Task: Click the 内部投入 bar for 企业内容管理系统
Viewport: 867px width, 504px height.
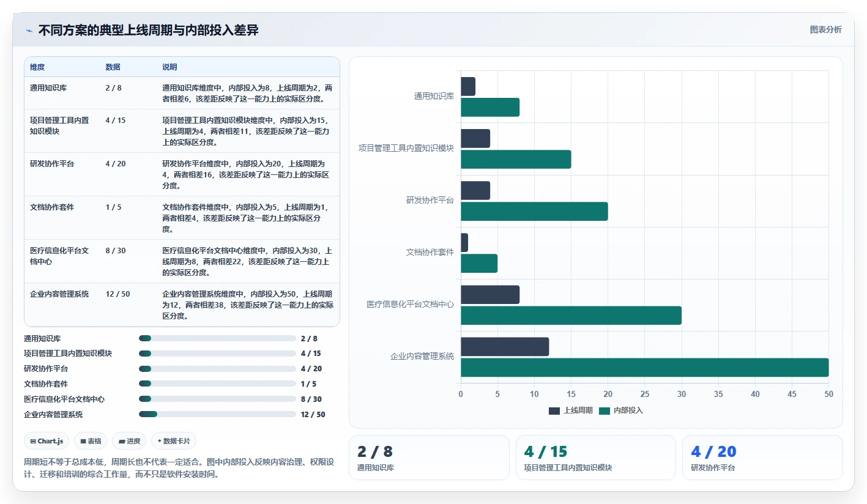Action: 645,367
